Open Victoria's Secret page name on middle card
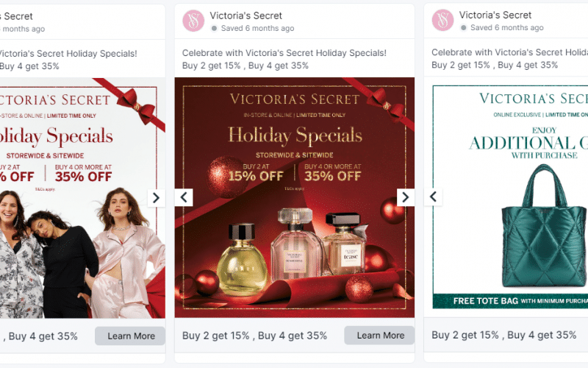Viewport: 588px width, 368px height. tap(245, 15)
